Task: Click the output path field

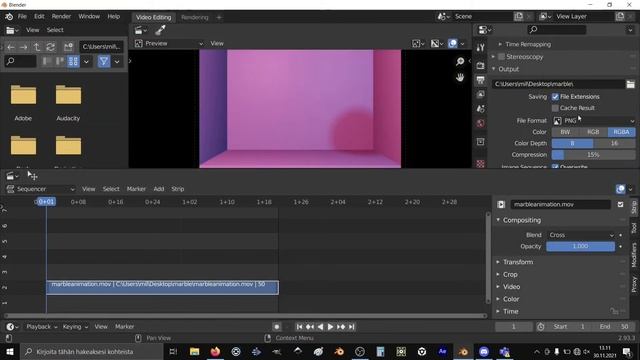Action: pos(558,84)
